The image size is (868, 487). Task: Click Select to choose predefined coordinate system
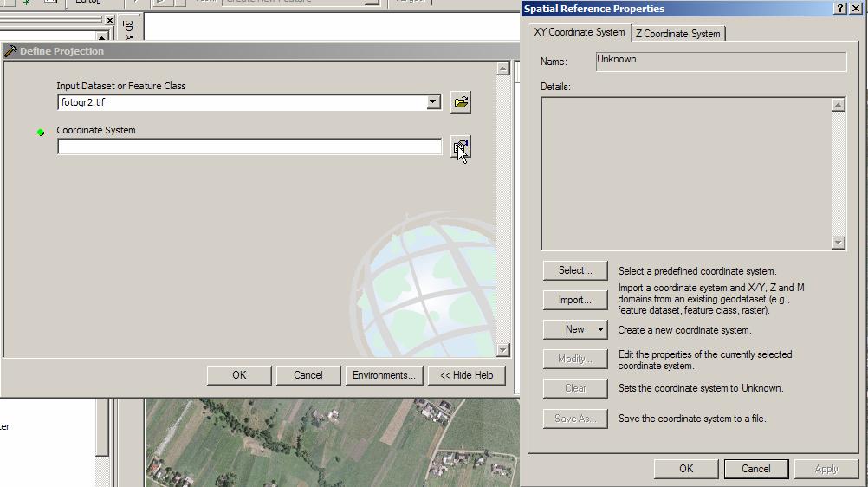click(575, 270)
